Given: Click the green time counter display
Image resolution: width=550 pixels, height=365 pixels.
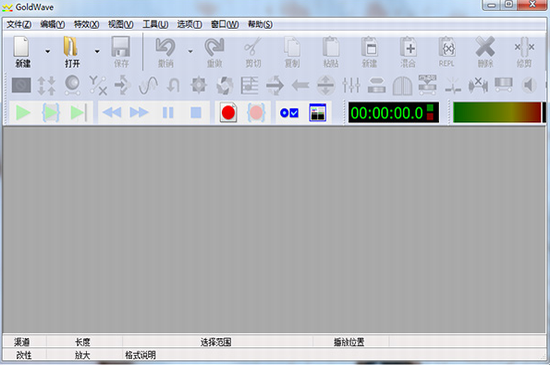Looking at the screenshot, I should (394, 113).
